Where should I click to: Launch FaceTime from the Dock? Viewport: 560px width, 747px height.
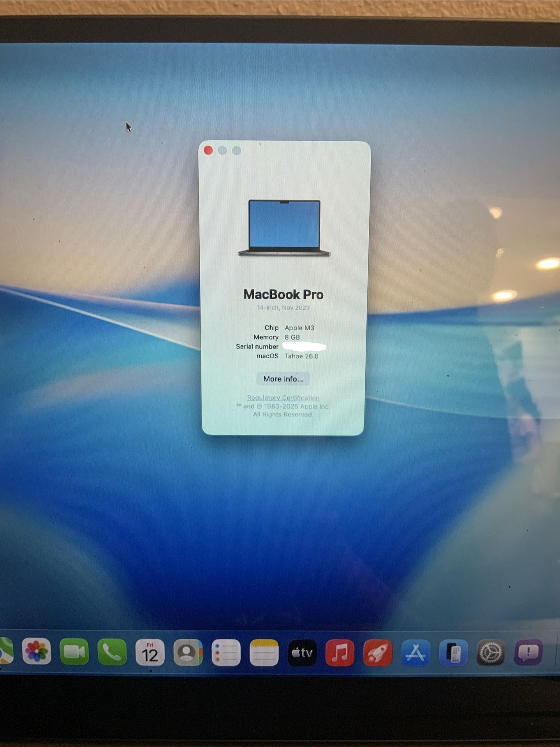(x=74, y=652)
